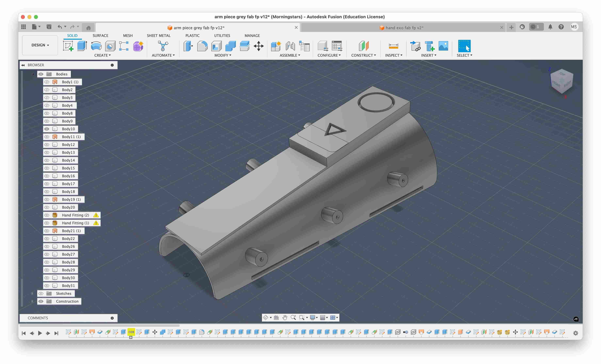Expand the Sketches folder
The image size is (601, 364).
(33, 293)
